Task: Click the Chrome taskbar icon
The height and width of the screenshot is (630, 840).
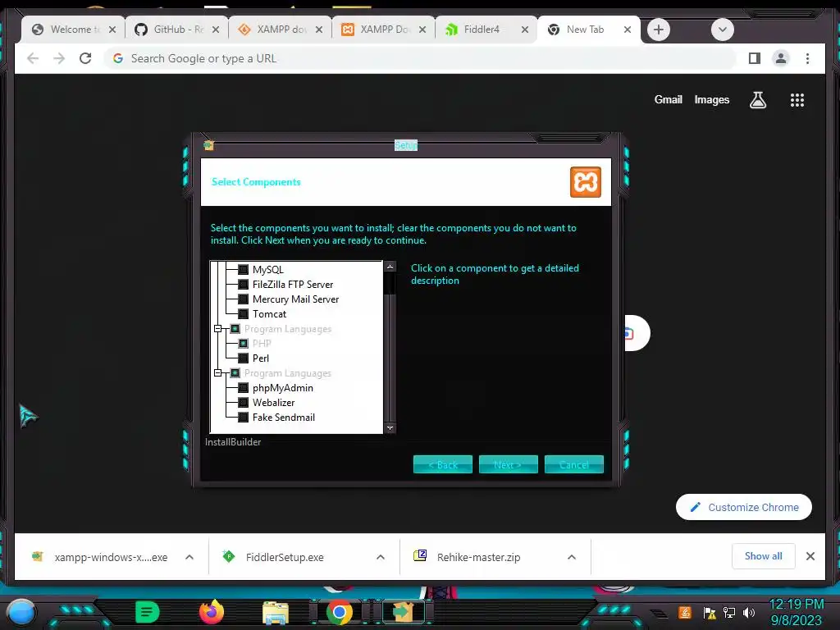Action: click(339, 612)
